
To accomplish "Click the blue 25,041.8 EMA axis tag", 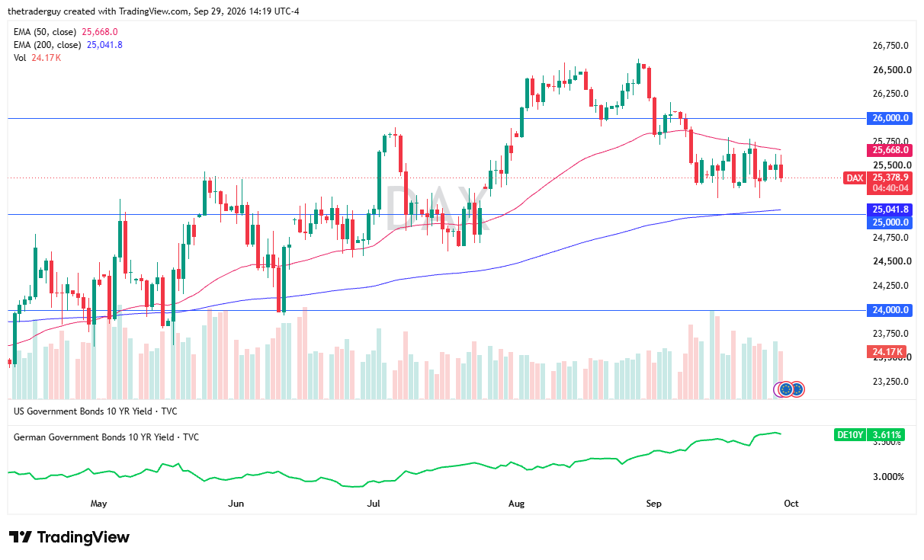I will [x=889, y=210].
